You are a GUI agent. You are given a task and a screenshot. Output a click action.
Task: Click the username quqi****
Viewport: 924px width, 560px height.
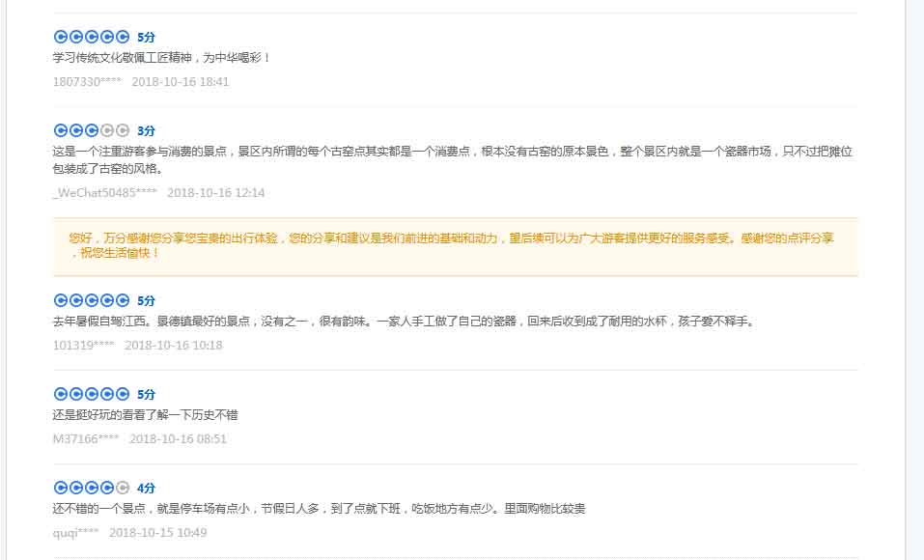pos(76,533)
